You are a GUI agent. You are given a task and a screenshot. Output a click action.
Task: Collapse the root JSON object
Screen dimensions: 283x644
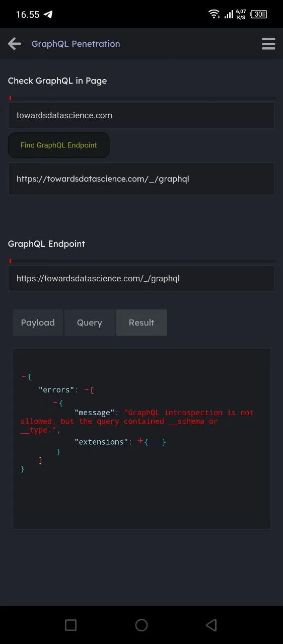[24, 376]
